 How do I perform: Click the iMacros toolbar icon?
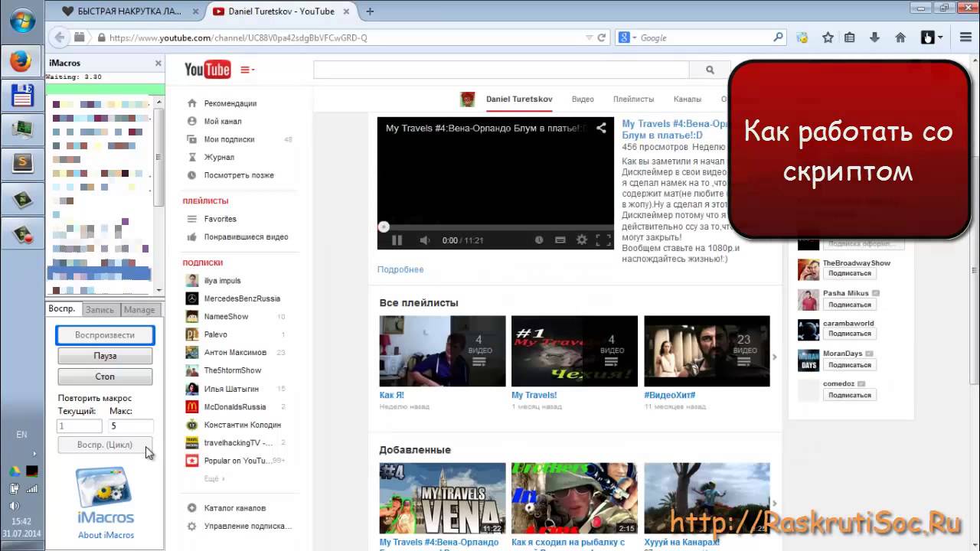tap(802, 37)
